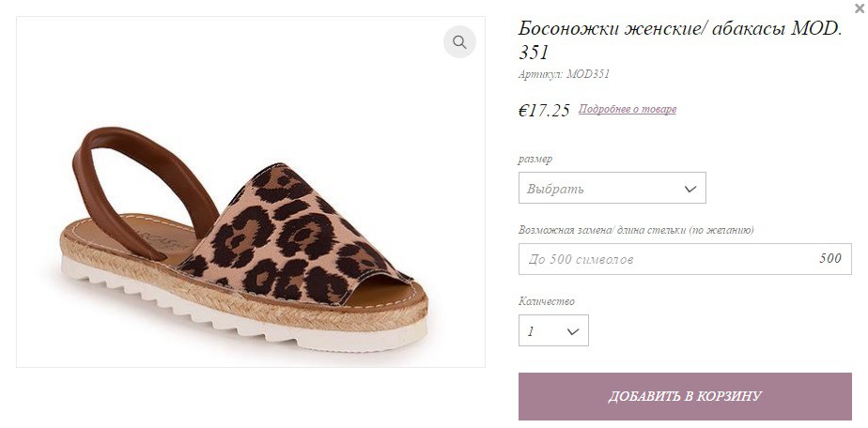Click the magnifier zoom icon on the photo

click(x=459, y=42)
